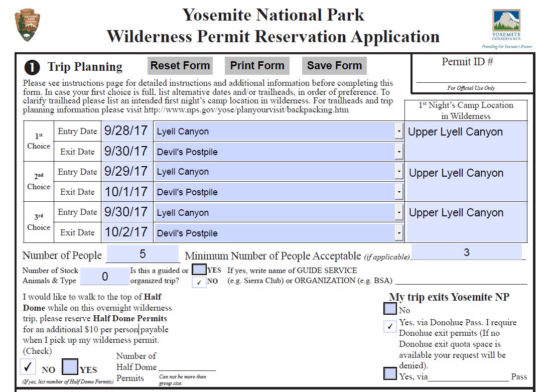Edit 3rd choice entry date 9/30/17

pyautogui.click(x=127, y=212)
